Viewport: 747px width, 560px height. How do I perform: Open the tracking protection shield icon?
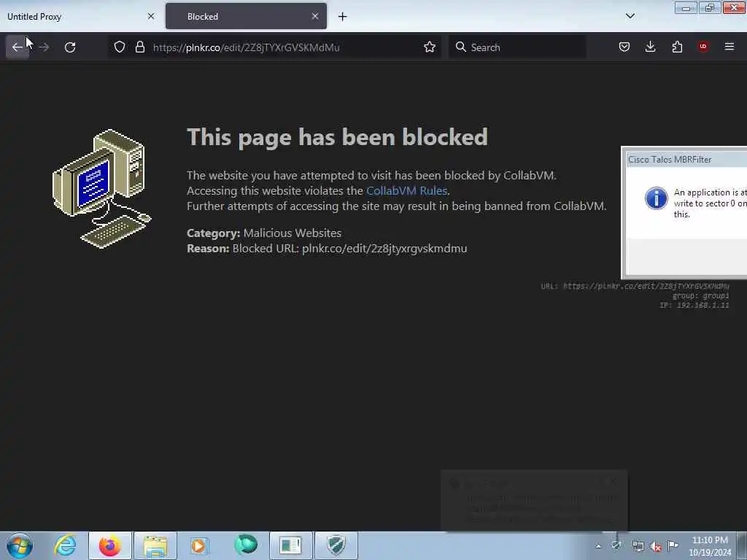pyautogui.click(x=120, y=47)
